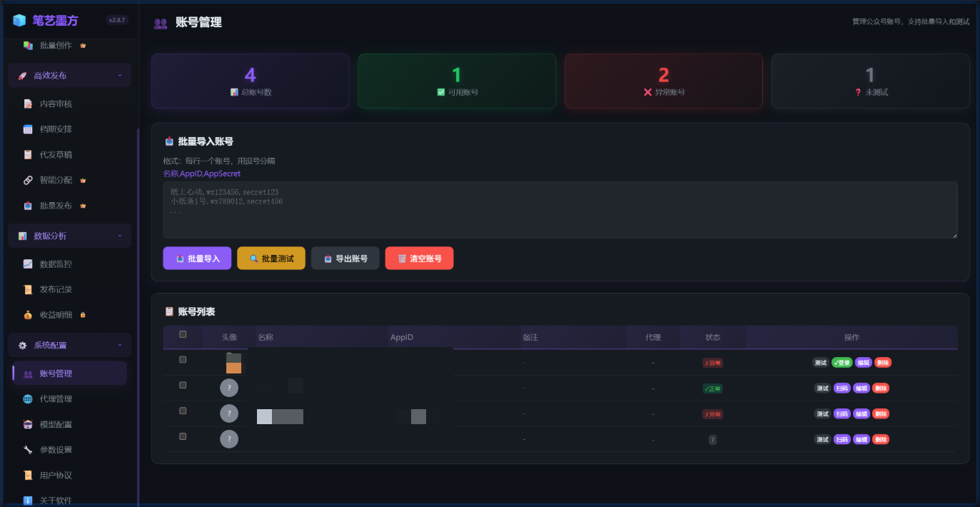Tick the checkbox of the 正常 status account row
The height and width of the screenshot is (507, 980).
point(183,386)
